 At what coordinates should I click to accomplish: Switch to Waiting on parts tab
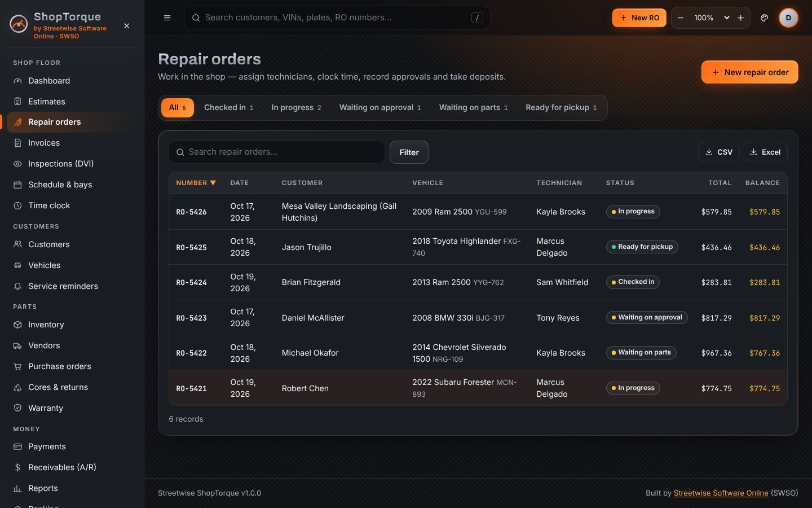pos(473,107)
